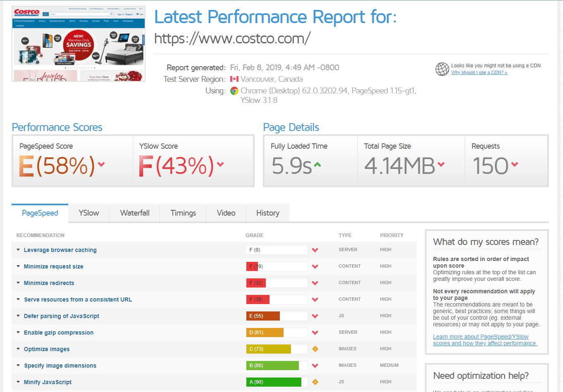
Task: Expand Minify JavaScript disclosure triangle
Action: pyautogui.click(x=18, y=382)
